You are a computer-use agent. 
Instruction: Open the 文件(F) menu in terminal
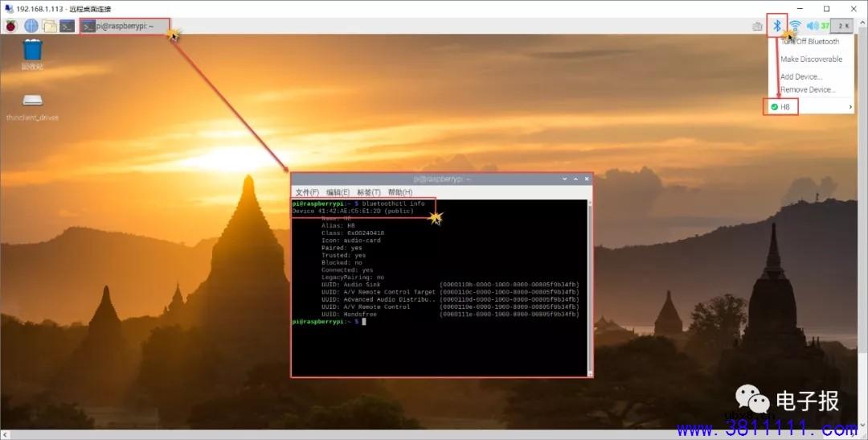[307, 193]
